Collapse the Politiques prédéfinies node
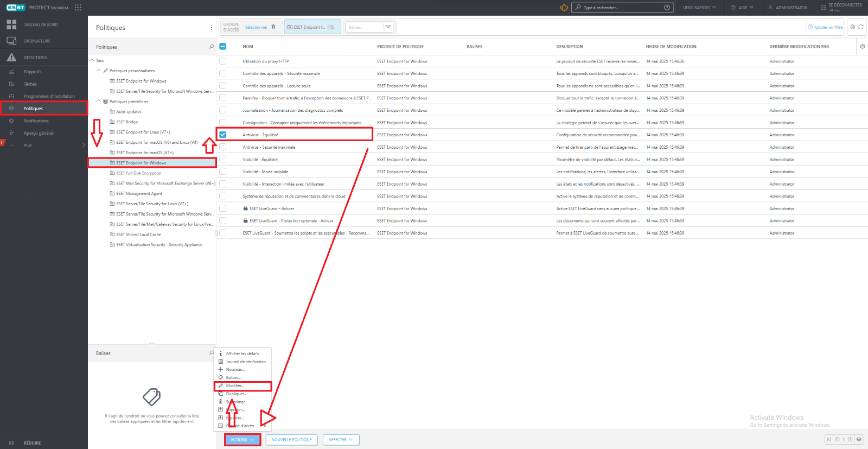This screenshot has width=868, height=449. point(99,102)
